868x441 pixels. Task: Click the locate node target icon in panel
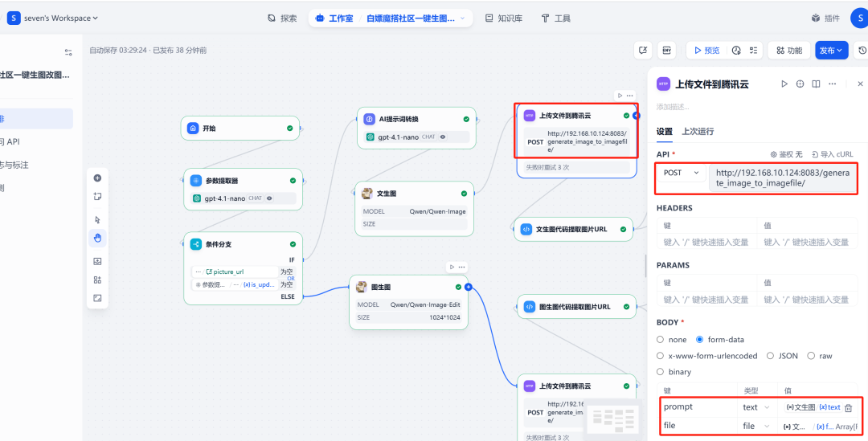800,84
